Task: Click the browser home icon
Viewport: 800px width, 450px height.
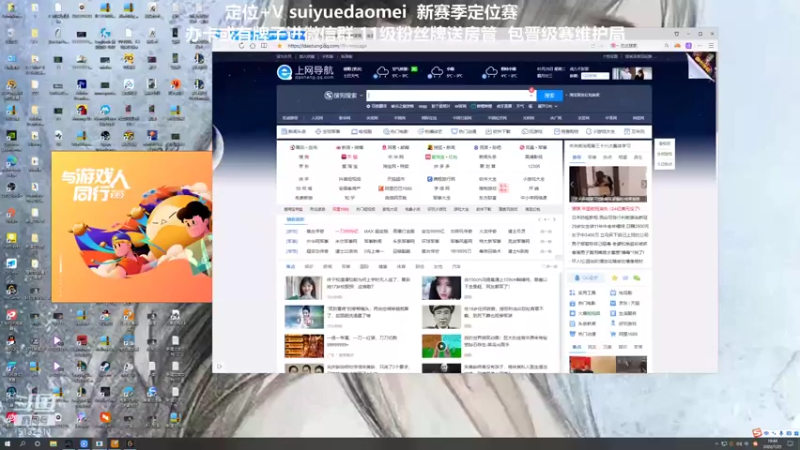Action: click(x=253, y=46)
